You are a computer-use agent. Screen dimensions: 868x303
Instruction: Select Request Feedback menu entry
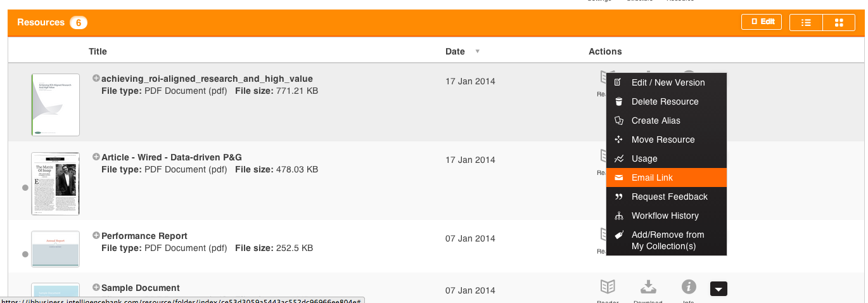pyautogui.click(x=667, y=197)
